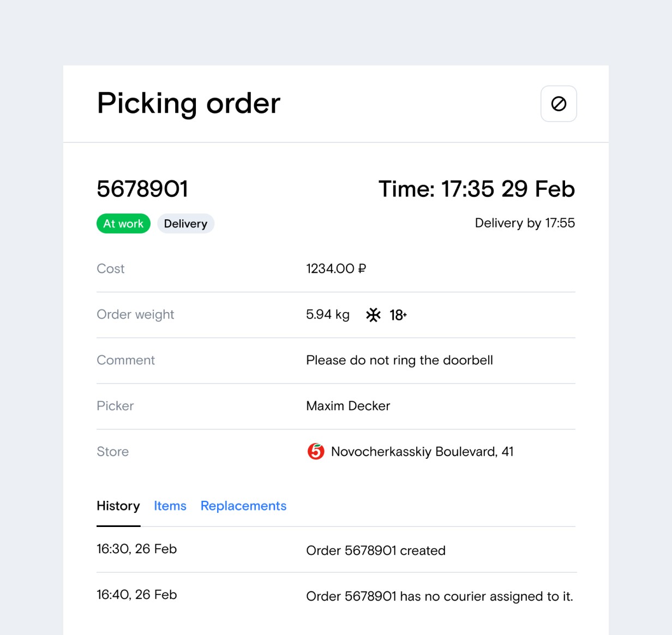
Task: Click store address Novocherkasskiy Boulevard, 41
Action: (x=422, y=452)
